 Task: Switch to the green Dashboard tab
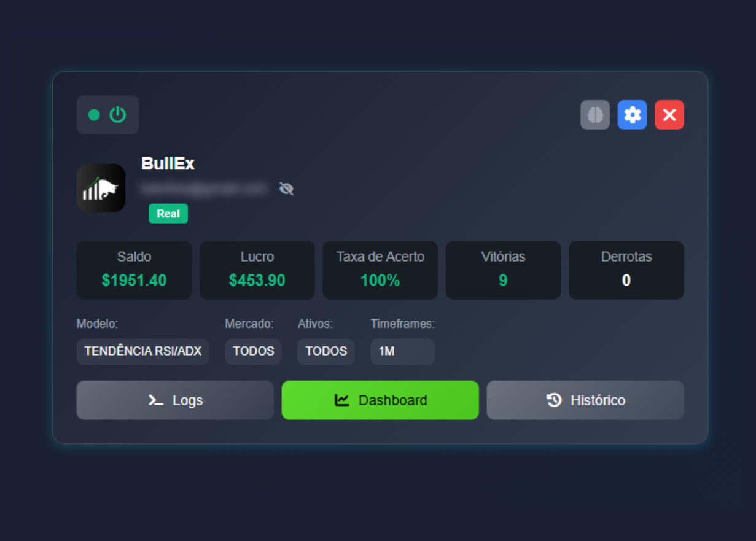coord(380,400)
